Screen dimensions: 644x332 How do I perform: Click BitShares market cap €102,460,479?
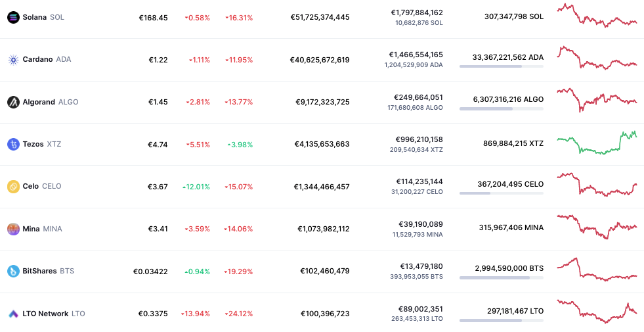tap(325, 271)
